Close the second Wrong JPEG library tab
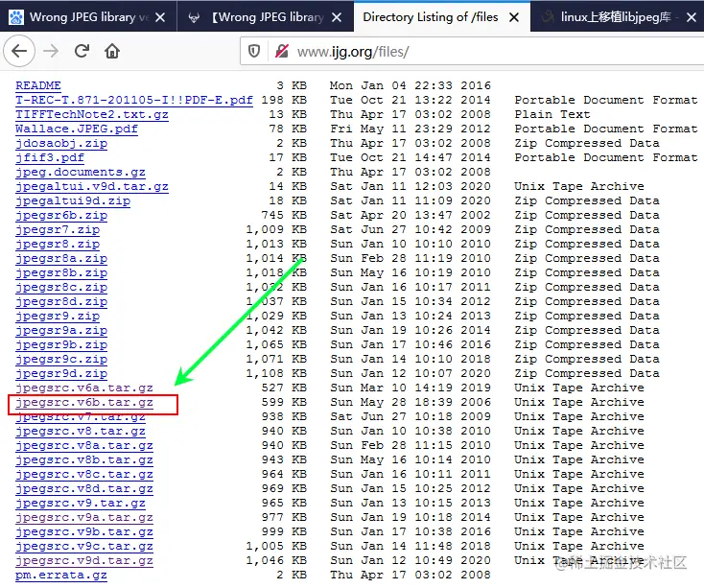This screenshot has width=704, height=588. [337, 17]
